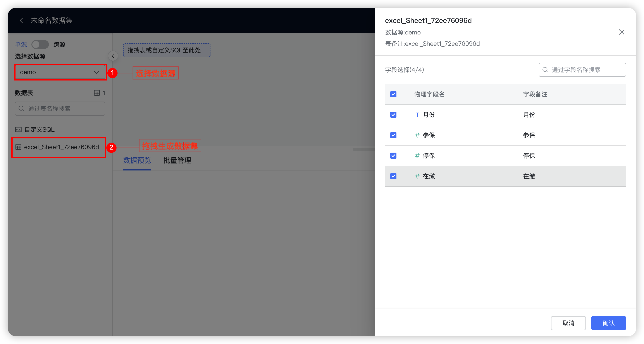Toggle the 单源/跨源 switch
644x344 pixels.
40,44
